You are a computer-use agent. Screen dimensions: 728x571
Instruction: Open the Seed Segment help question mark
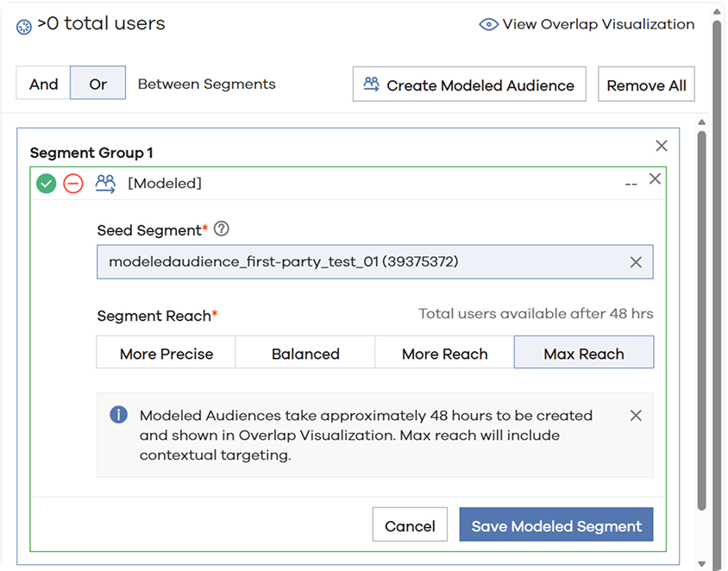(x=223, y=229)
